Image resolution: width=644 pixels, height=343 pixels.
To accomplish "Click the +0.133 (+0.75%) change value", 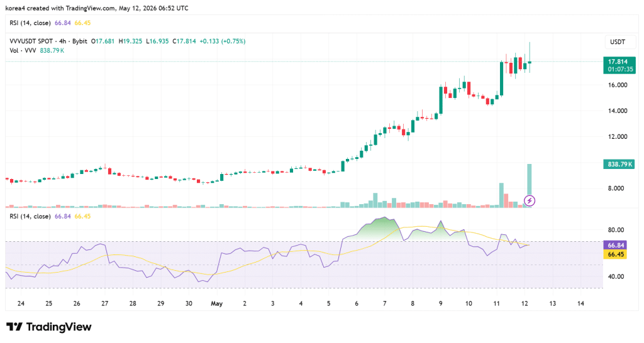I will 223,41.
